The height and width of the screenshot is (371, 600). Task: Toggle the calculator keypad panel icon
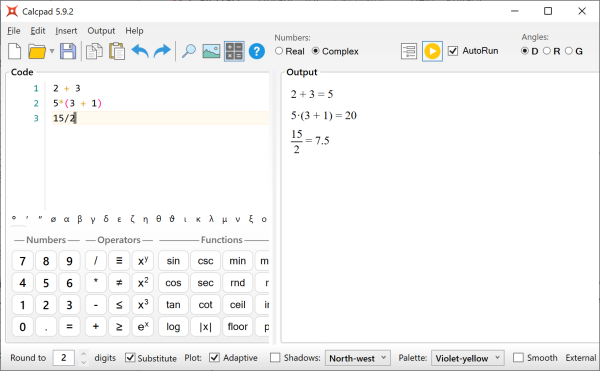click(234, 51)
